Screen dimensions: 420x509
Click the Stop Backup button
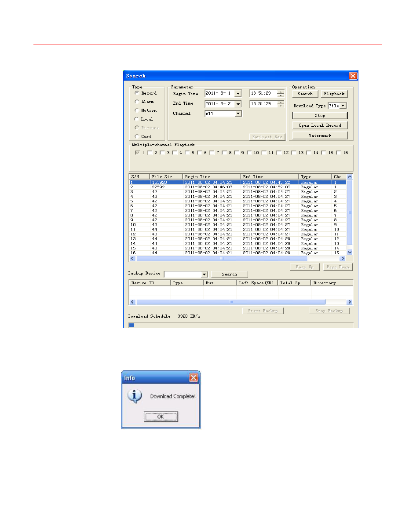coord(329,311)
